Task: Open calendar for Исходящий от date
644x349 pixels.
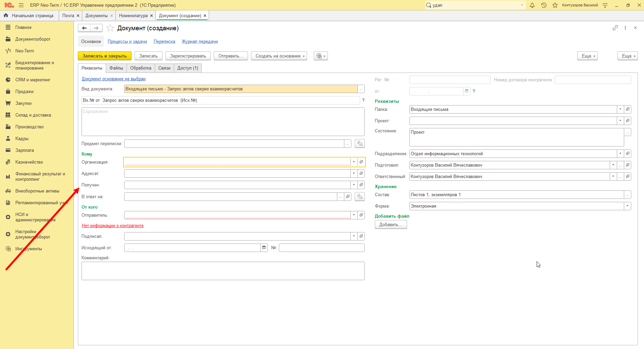Action: click(x=264, y=248)
